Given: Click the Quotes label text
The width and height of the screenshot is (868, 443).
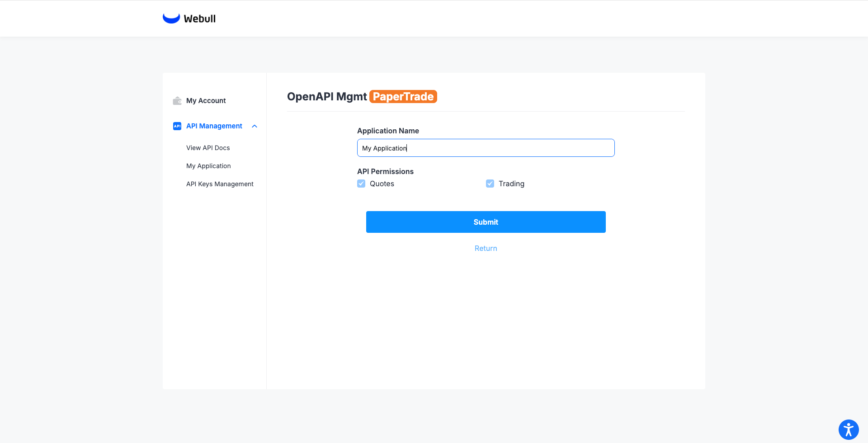Looking at the screenshot, I should click(x=382, y=184).
